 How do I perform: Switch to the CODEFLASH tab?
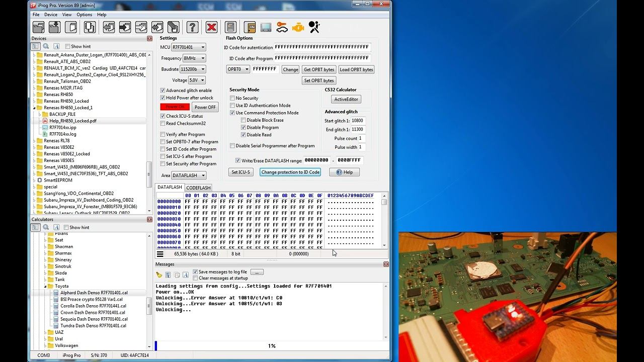coord(198,188)
